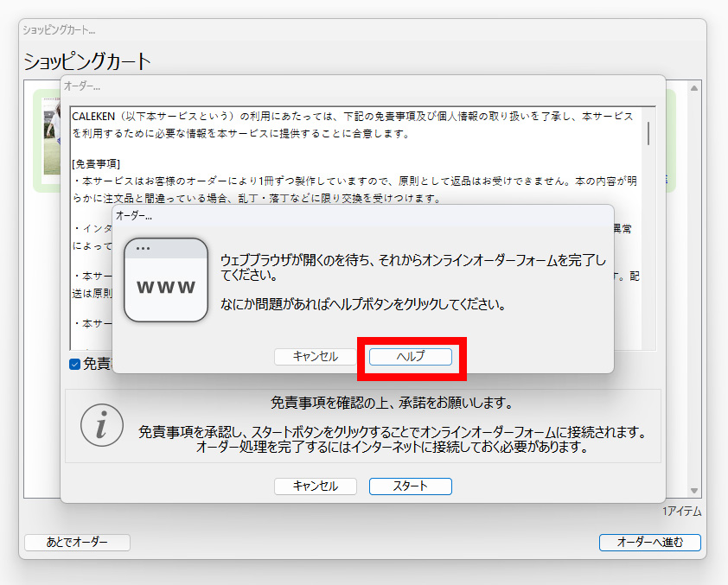Click the circled information 'i' icon

[x=101, y=423]
